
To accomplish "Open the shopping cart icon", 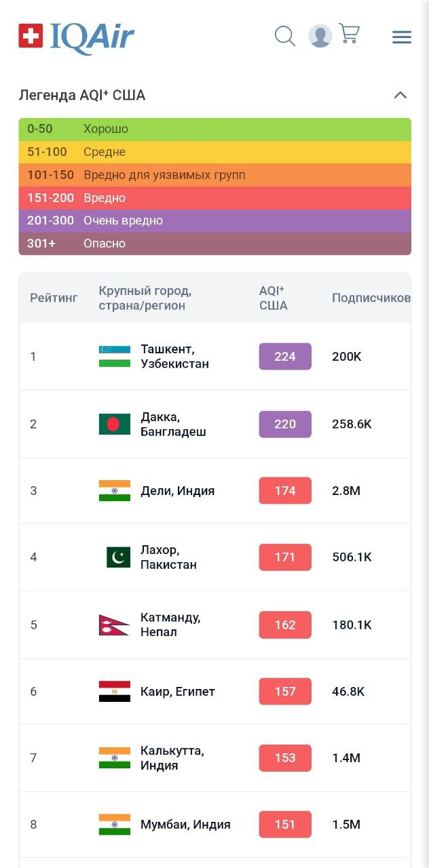I will [x=349, y=34].
